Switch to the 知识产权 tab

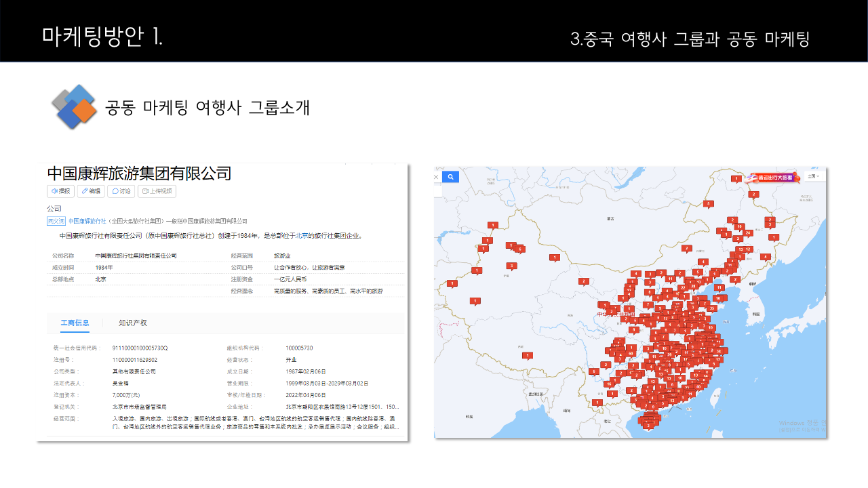[133, 323]
